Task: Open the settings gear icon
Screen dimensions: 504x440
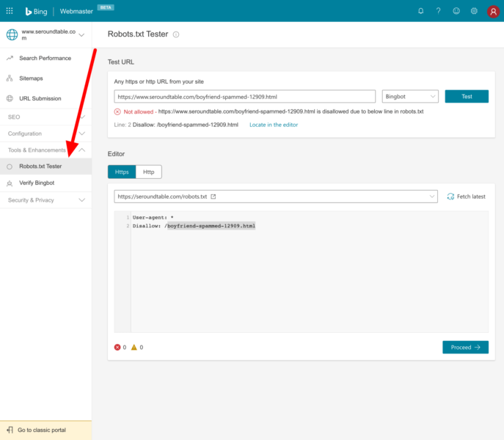Action: [x=474, y=11]
